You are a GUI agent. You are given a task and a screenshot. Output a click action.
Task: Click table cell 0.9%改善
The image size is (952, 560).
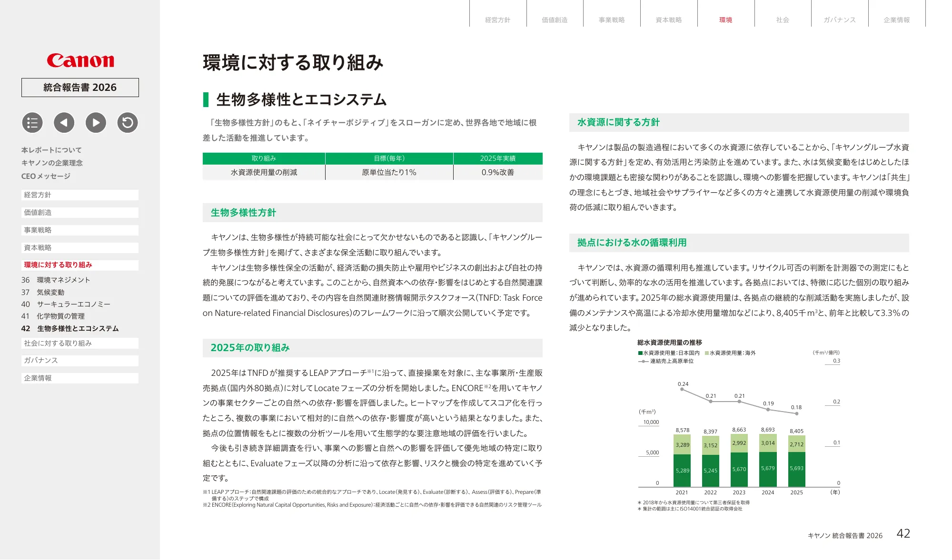pyautogui.click(x=498, y=172)
